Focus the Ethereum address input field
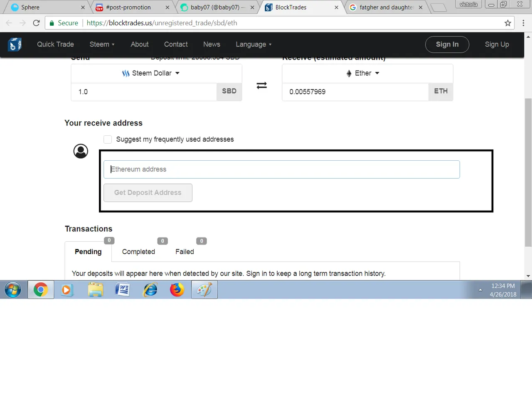532x414 pixels. click(x=281, y=169)
